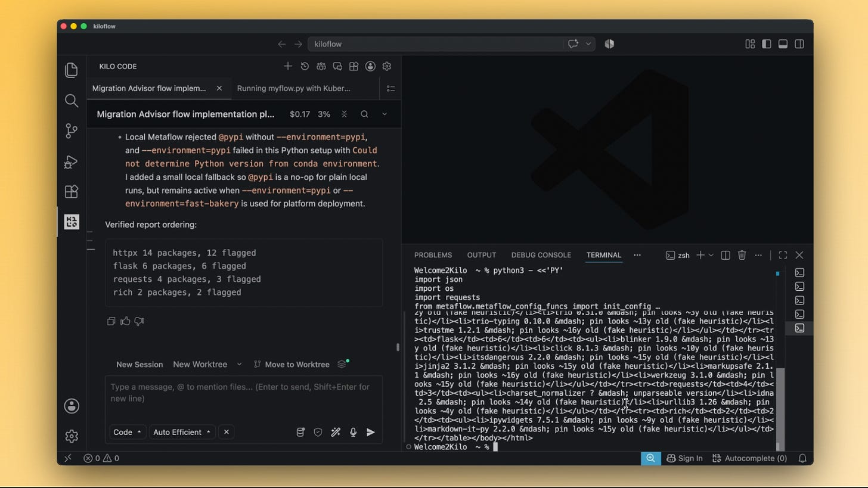Viewport: 868px width, 488px height.
Task: Click the New Worktree button
Action: pos(200,364)
